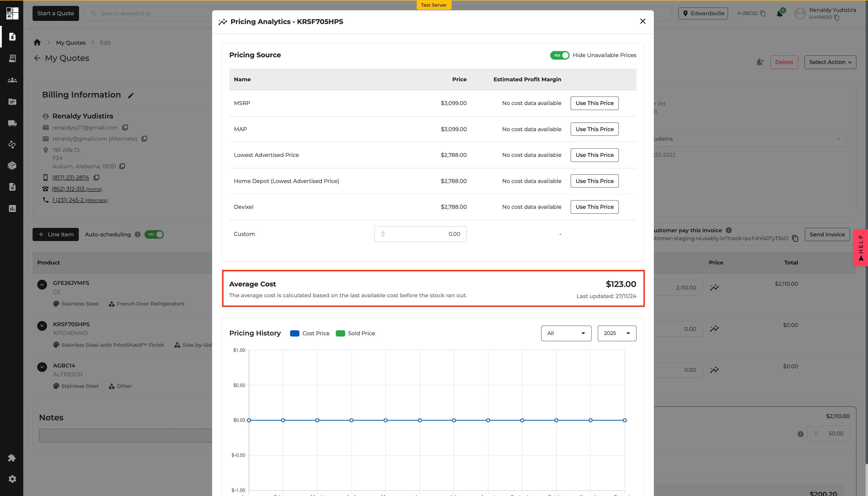Go to My Quotes breadcrumb

[71, 43]
